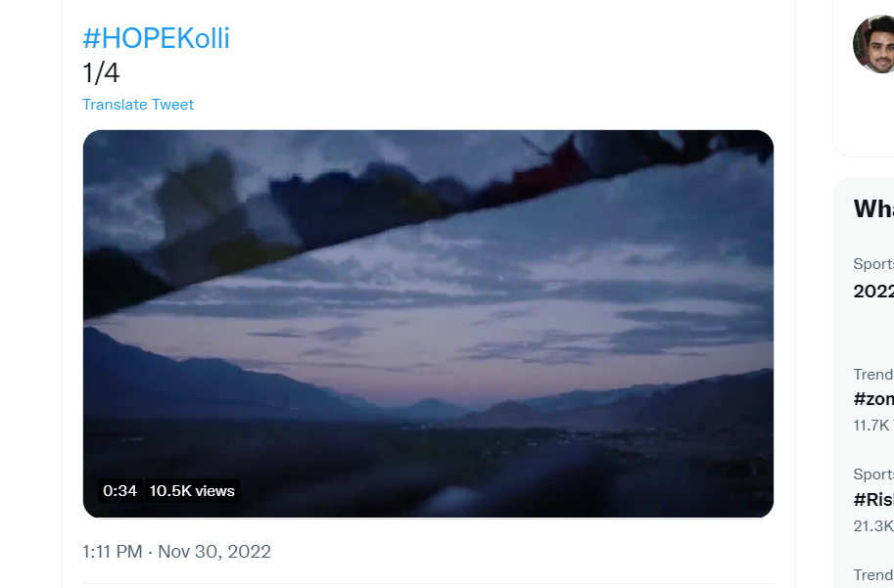Click the 11.7K tweet count under #zom

[x=873, y=425]
